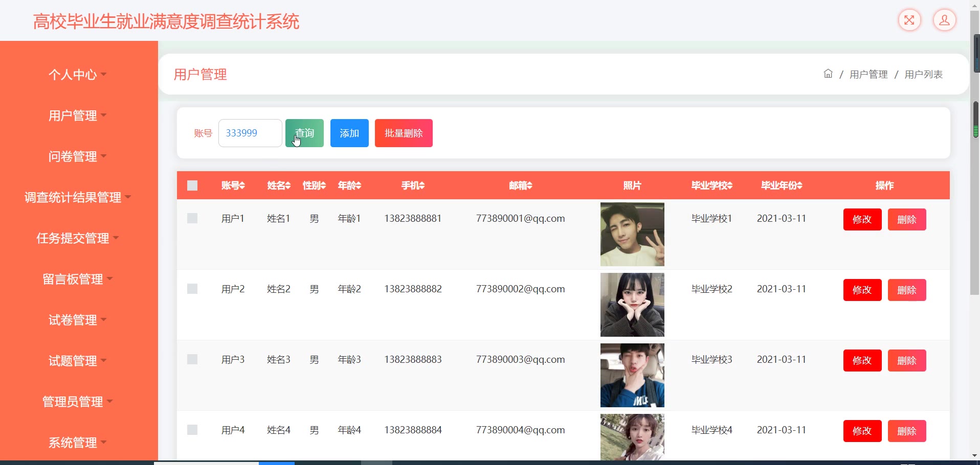Check the select-all checkbox in table header

192,185
